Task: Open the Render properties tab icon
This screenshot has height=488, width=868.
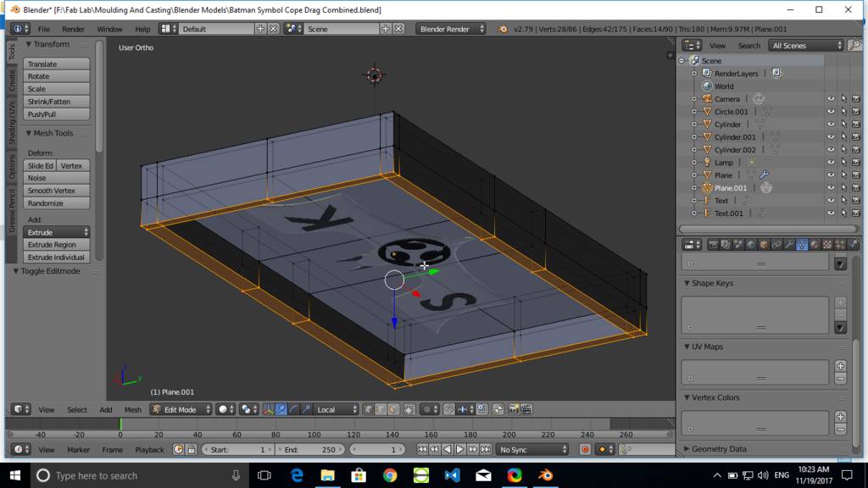Action: [714, 245]
